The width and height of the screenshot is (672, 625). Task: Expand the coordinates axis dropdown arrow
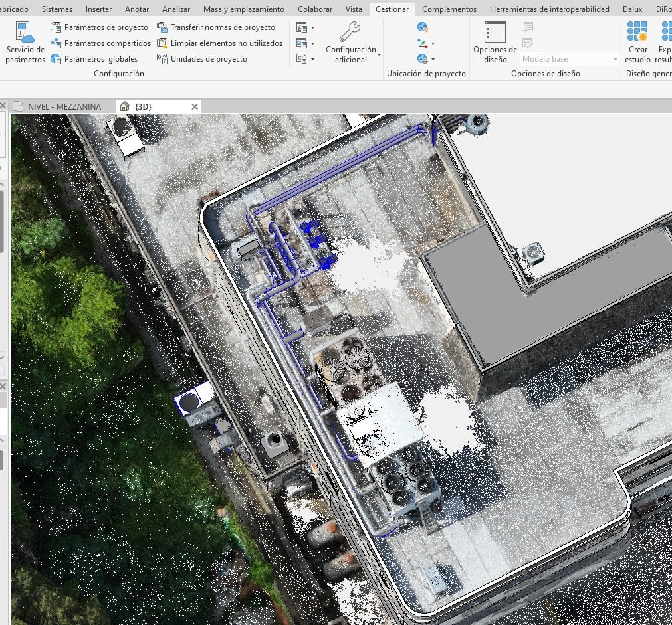[433, 43]
